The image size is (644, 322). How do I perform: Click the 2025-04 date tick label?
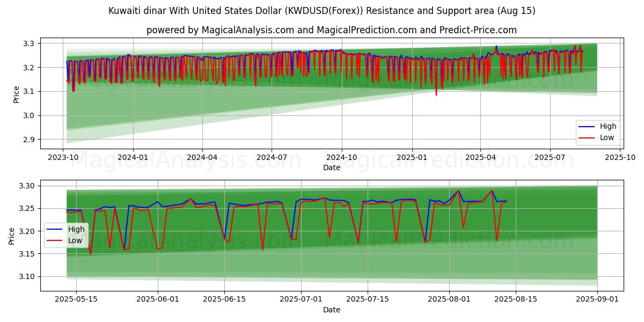[480, 158]
